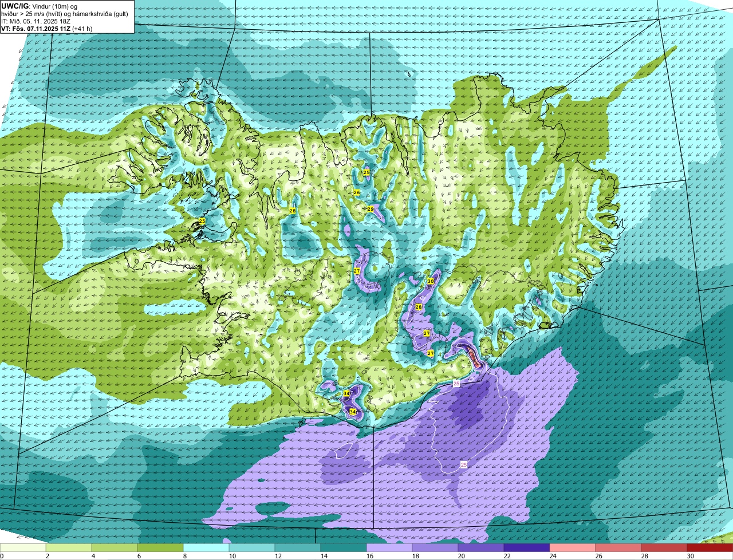Click the yellow "29" gust label on map

tap(371, 209)
